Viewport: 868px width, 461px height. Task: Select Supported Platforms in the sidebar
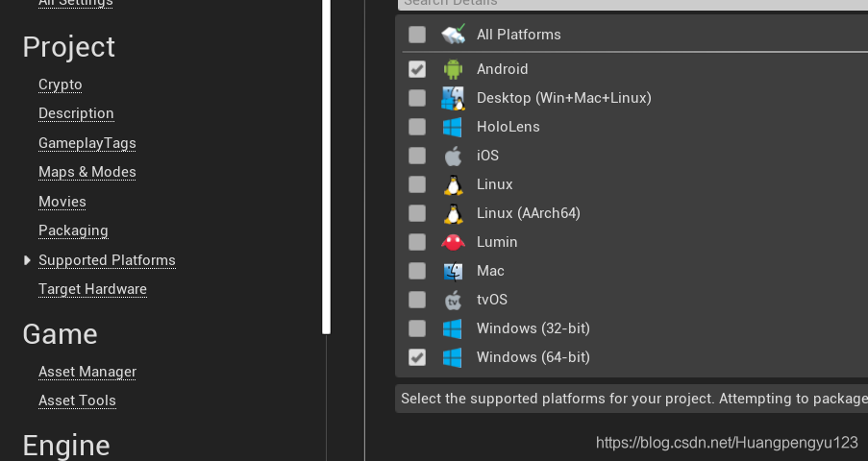tap(108, 260)
